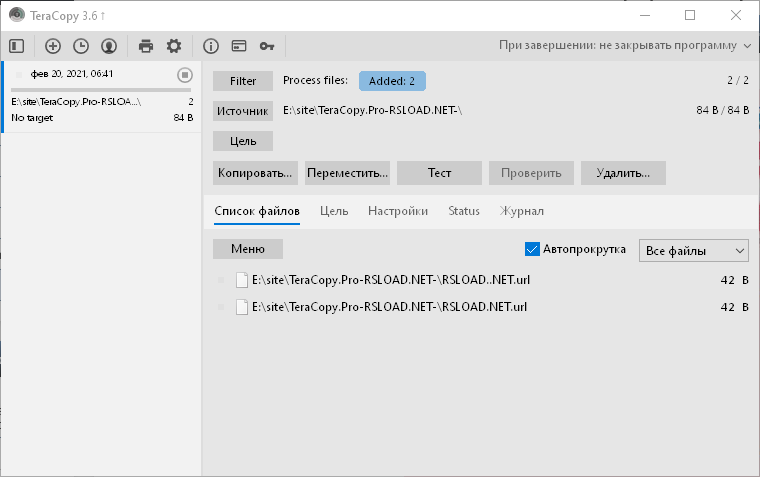Click the info circle icon

pyautogui.click(x=211, y=46)
